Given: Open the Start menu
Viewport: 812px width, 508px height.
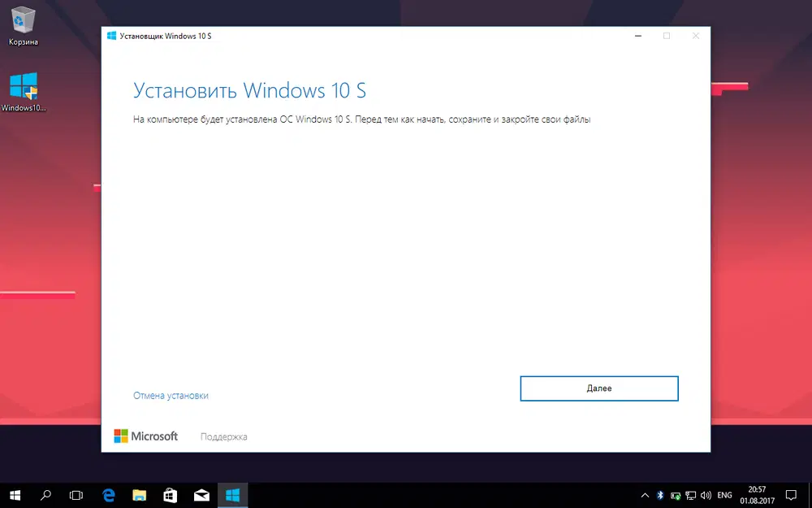Looking at the screenshot, I should coord(15,496).
